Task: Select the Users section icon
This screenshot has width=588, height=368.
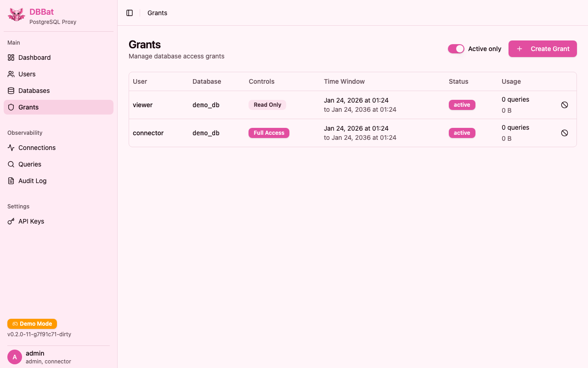Action: 10,74
